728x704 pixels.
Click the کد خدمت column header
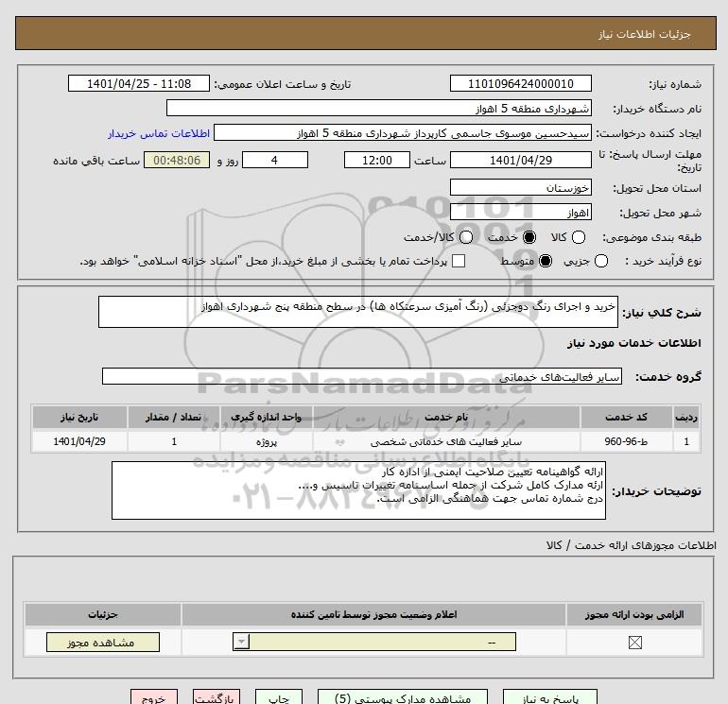(626, 417)
